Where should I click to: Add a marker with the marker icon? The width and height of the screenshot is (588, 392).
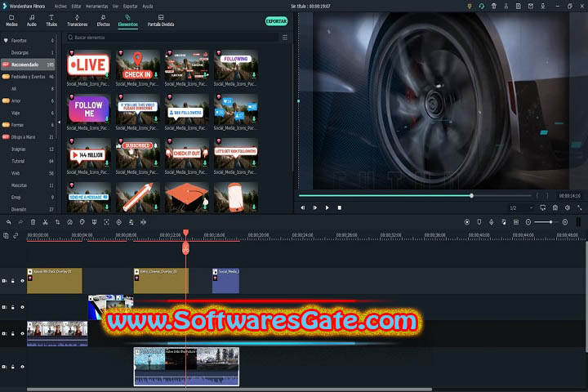[479, 222]
